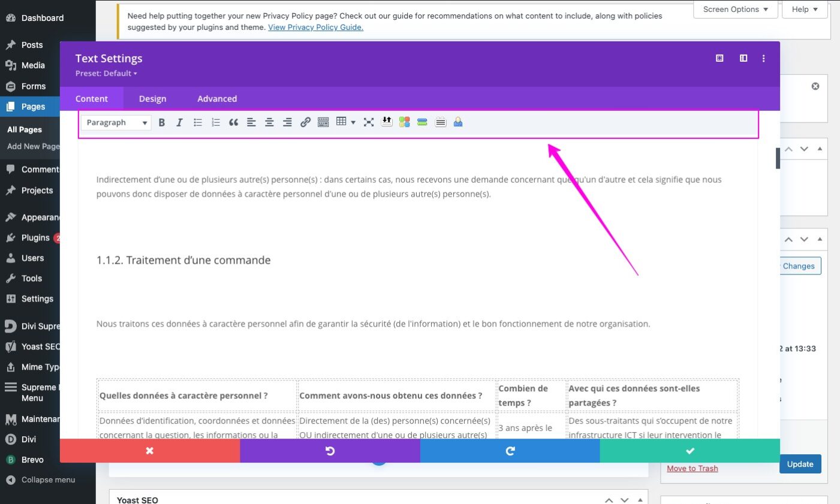Toggle the expand modal fullscreen icon

click(x=719, y=58)
